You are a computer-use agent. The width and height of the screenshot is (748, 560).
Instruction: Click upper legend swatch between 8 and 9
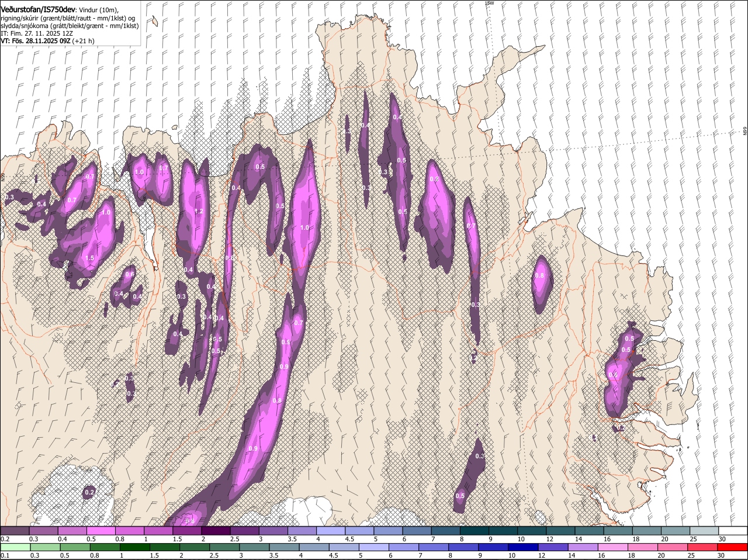(474, 530)
